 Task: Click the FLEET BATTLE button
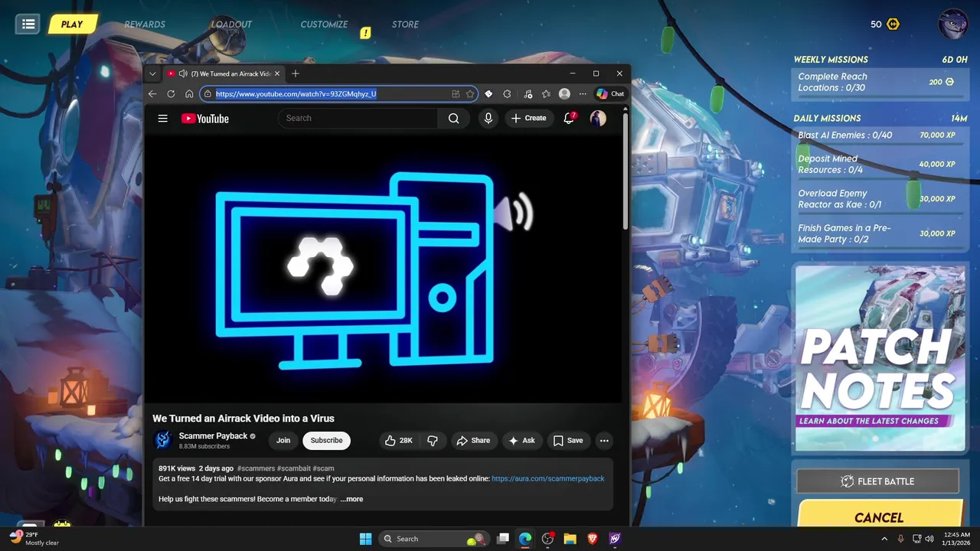click(877, 481)
